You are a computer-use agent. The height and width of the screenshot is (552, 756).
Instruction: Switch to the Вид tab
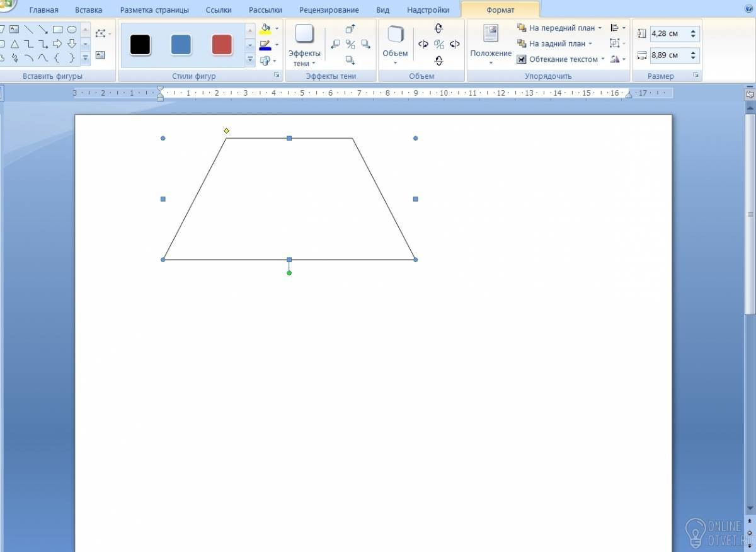click(383, 10)
